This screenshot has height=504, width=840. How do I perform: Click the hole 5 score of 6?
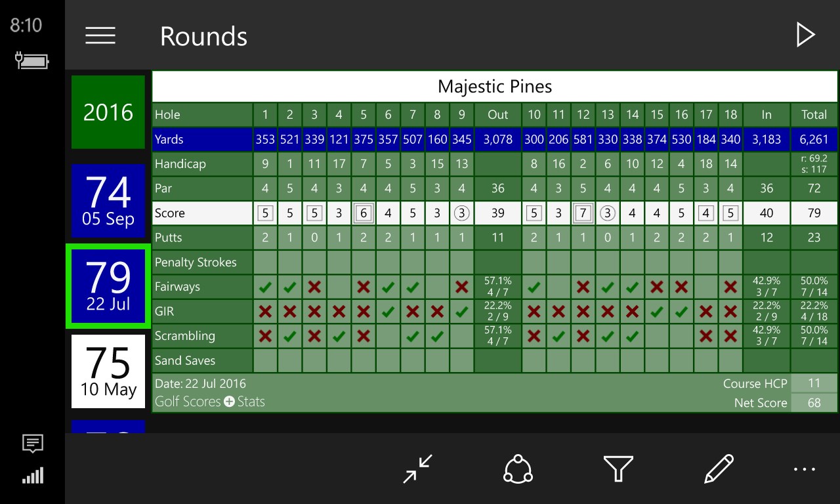coord(364,213)
